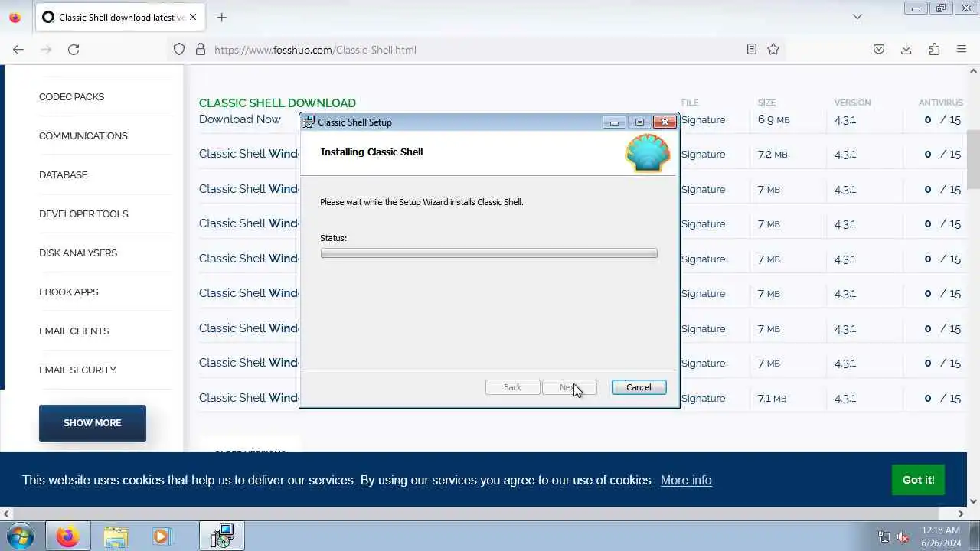Click the Firefox back arrow

tap(18, 49)
